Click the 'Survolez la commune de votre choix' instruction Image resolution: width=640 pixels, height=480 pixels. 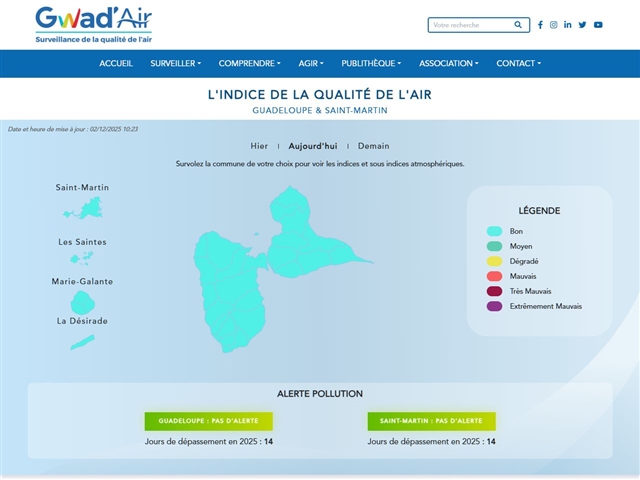coord(320,164)
